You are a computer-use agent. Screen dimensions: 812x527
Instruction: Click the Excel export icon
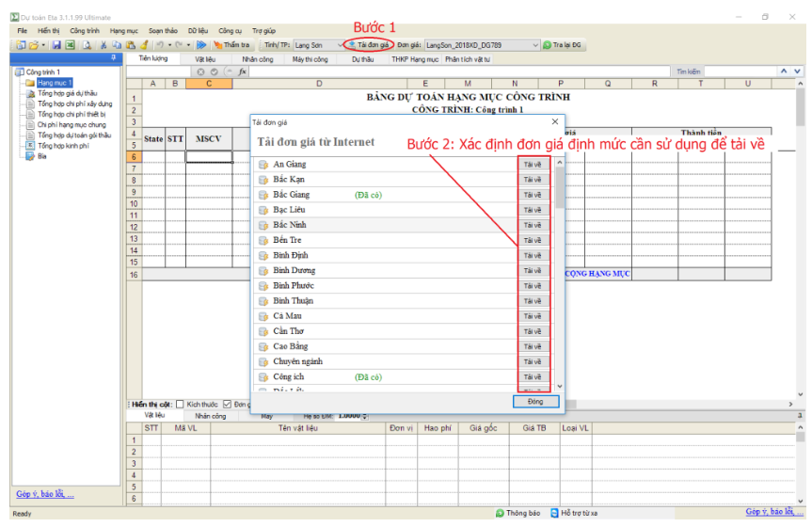pyautogui.click(x=70, y=45)
